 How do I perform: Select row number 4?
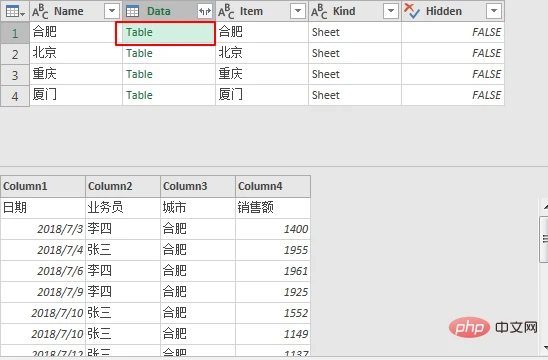[x=15, y=96]
